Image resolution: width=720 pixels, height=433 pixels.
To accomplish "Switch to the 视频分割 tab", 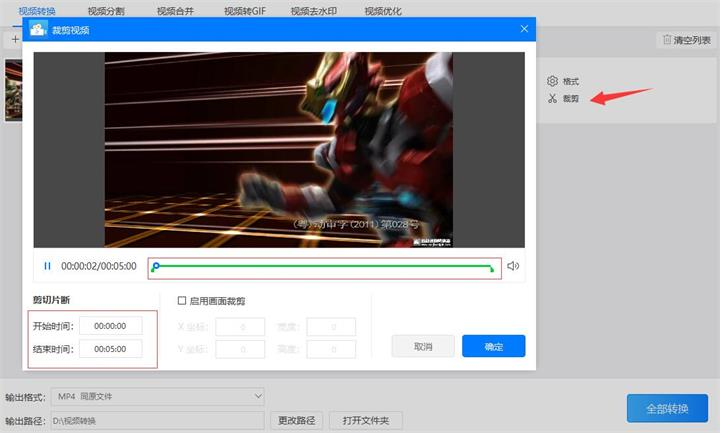I will tap(106, 11).
